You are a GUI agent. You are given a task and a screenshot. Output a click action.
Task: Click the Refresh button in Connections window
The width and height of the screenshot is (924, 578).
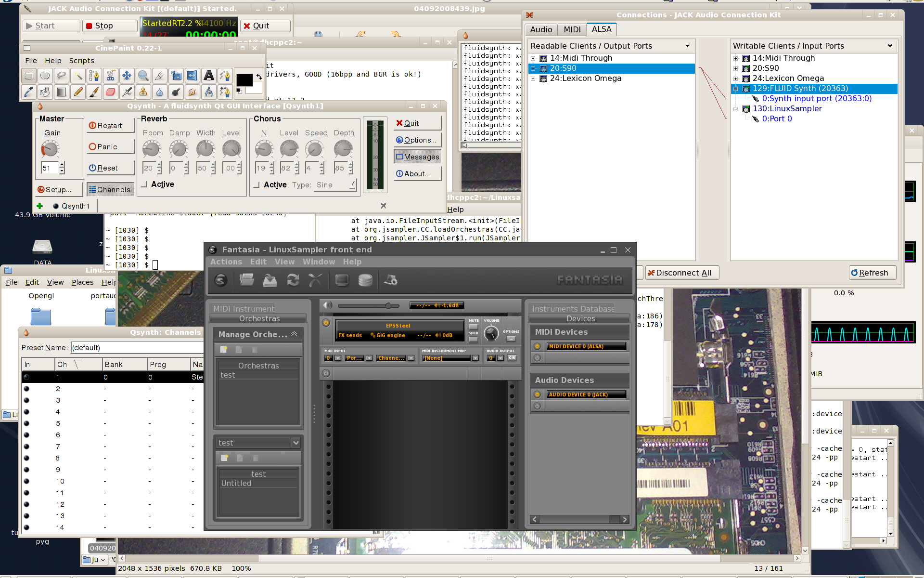pyautogui.click(x=873, y=273)
